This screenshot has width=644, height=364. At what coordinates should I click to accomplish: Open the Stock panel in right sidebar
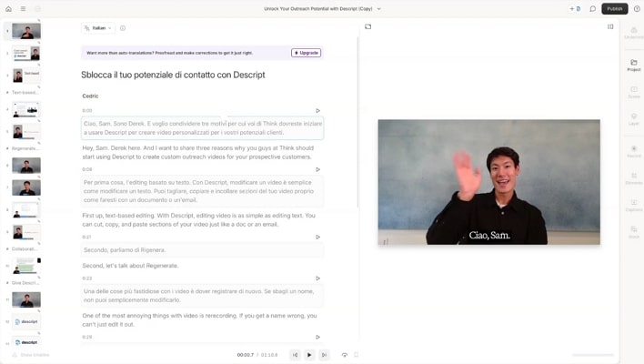634,232
